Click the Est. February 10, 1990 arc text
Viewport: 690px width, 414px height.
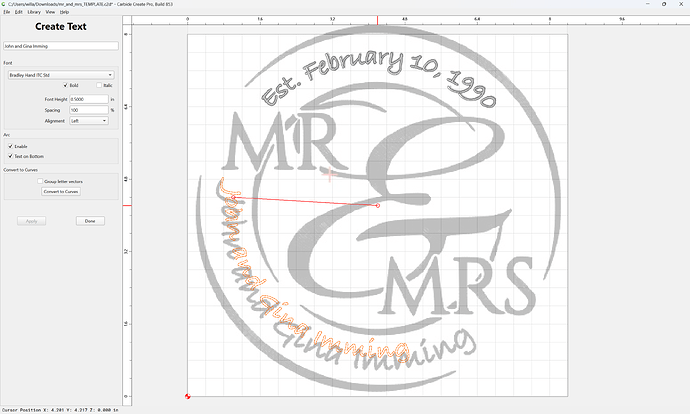click(x=378, y=78)
